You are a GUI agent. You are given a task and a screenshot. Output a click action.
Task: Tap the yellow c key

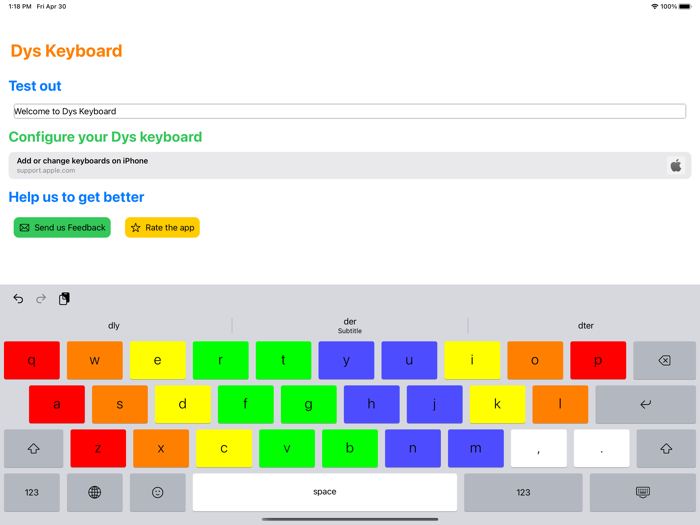224,449
